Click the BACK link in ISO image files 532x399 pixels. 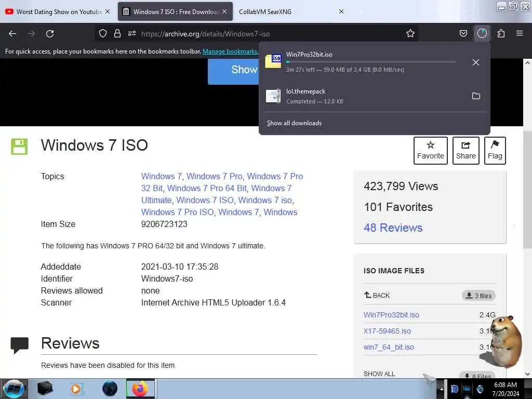(377, 295)
